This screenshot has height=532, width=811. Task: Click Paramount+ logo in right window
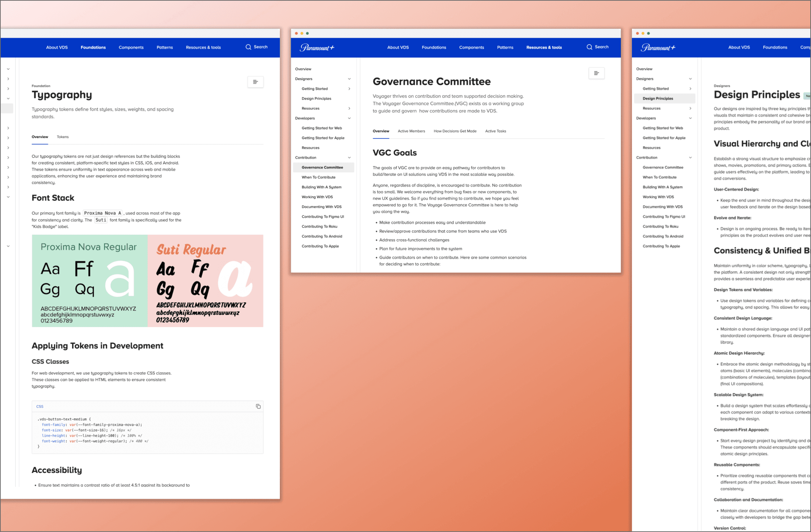coord(658,48)
